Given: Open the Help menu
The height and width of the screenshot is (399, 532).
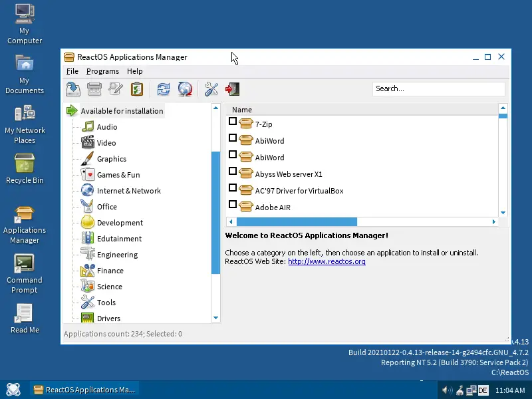Looking at the screenshot, I should (135, 71).
